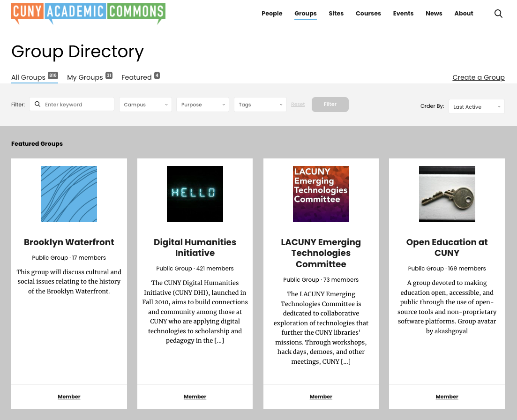Open Sites in top navigation

coord(336,14)
